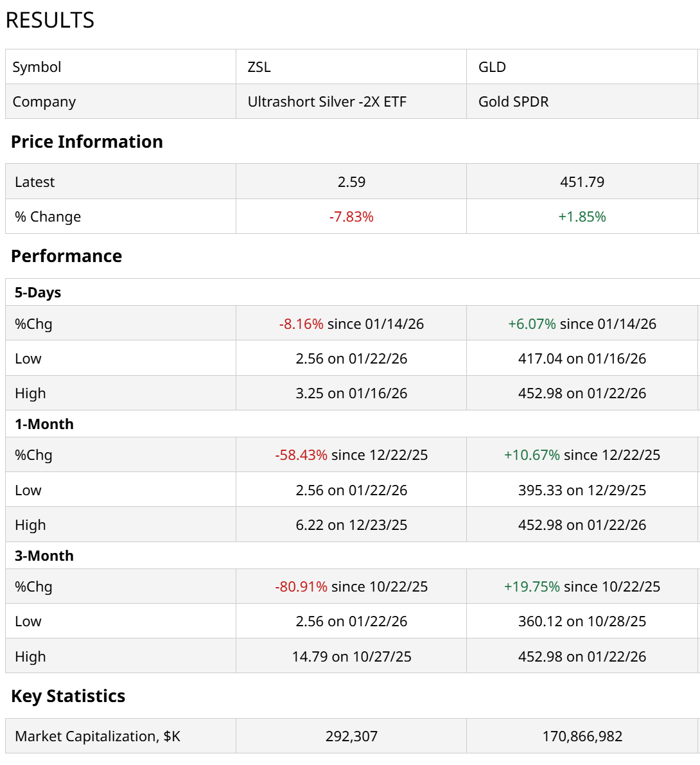The height and width of the screenshot is (765, 700).
Task: Select the Ultrashort Silver -2X ETF company name
Action: (327, 101)
